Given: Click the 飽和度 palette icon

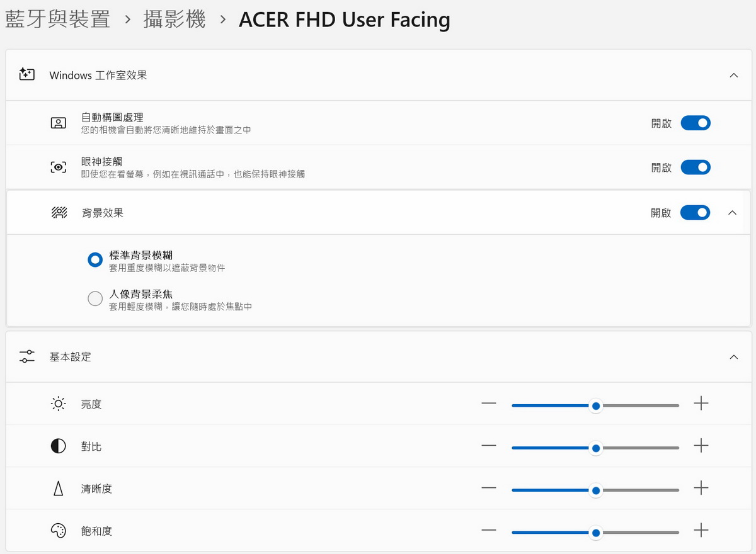Looking at the screenshot, I should pos(58,531).
